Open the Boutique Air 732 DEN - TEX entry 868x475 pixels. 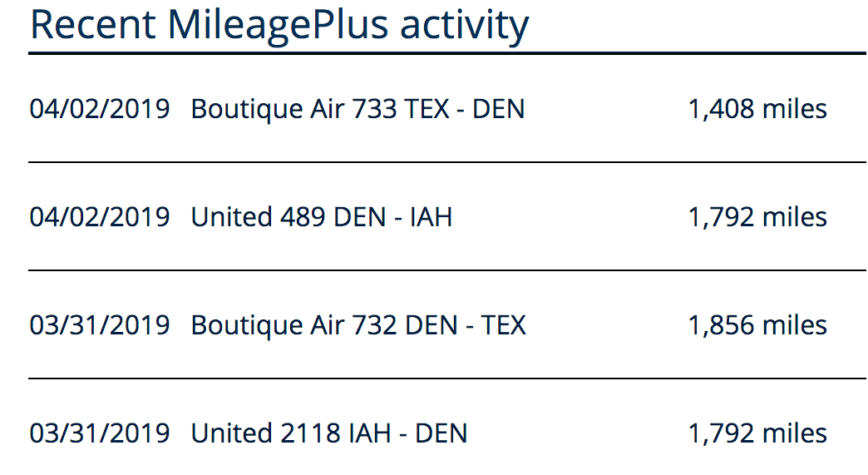pos(358,325)
